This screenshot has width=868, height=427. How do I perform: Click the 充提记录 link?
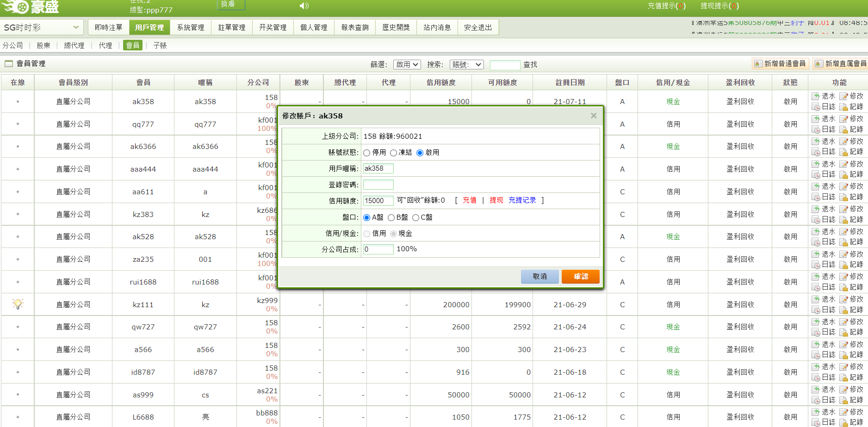pos(522,200)
